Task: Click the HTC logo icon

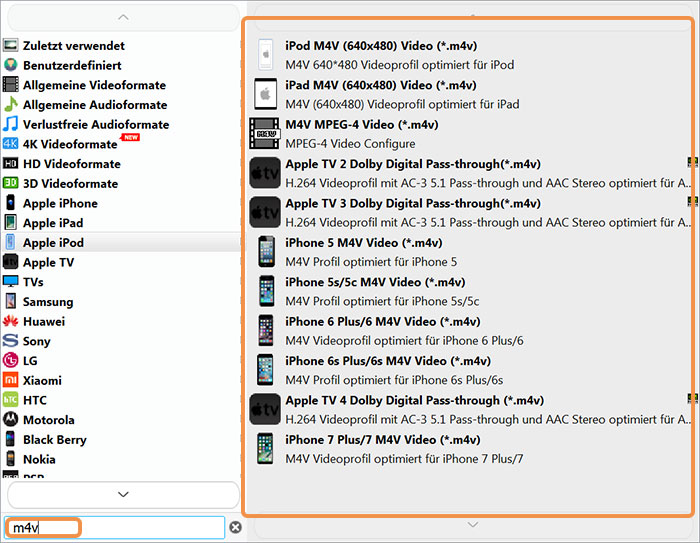Action: 11,399
